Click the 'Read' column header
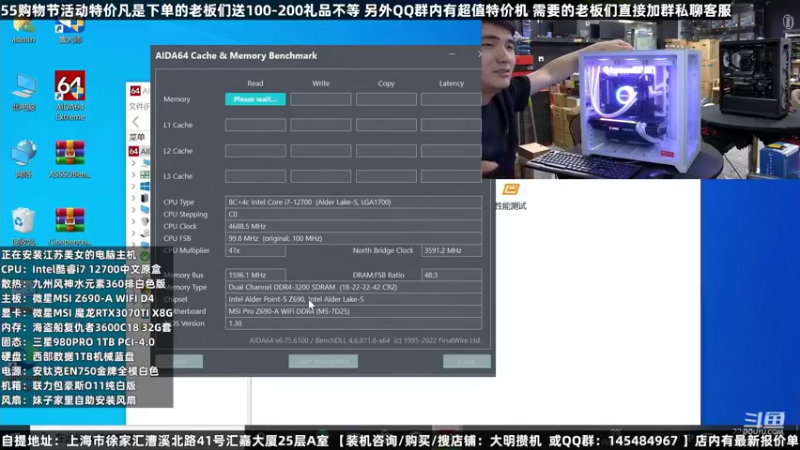The width and height of the screenshot is (800, 450). tap(255, 83)
